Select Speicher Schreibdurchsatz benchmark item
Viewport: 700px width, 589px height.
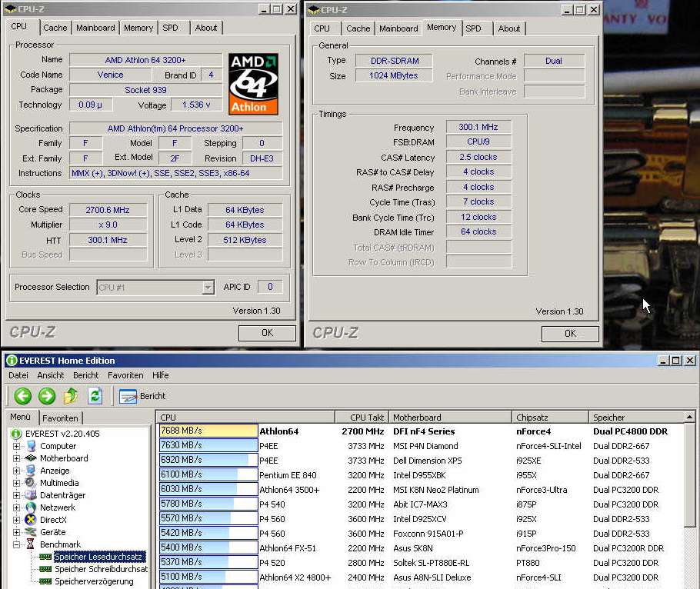coord(101,569)
